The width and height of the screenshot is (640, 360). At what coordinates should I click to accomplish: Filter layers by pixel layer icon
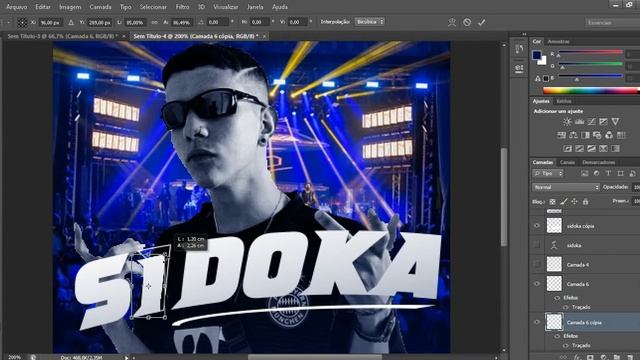click(x=584, y=173)
